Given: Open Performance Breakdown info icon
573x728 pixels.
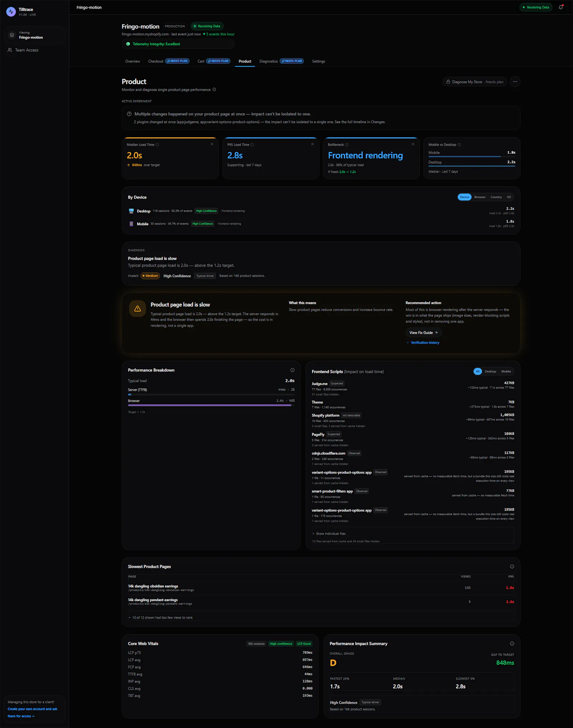Looking at the screenshot, I should point(292,370).
